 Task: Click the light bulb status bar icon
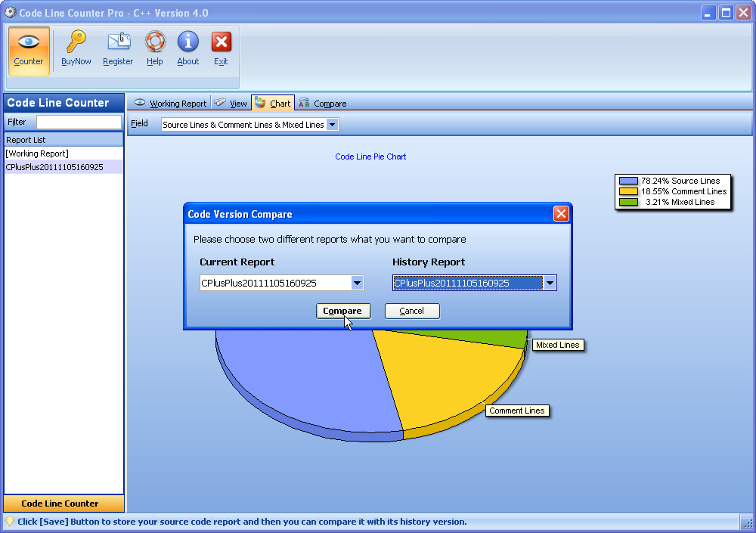[x=9, y=521]
